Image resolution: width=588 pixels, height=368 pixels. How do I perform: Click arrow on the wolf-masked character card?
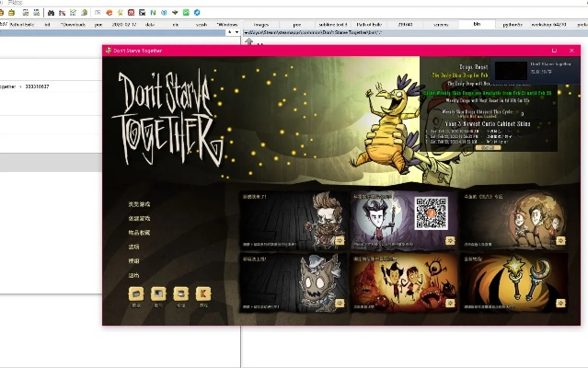coord(340,303)
